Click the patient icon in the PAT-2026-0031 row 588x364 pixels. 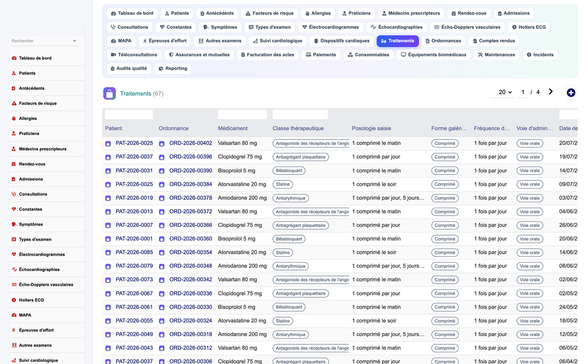pyautogui.click(x=108, y=171)
